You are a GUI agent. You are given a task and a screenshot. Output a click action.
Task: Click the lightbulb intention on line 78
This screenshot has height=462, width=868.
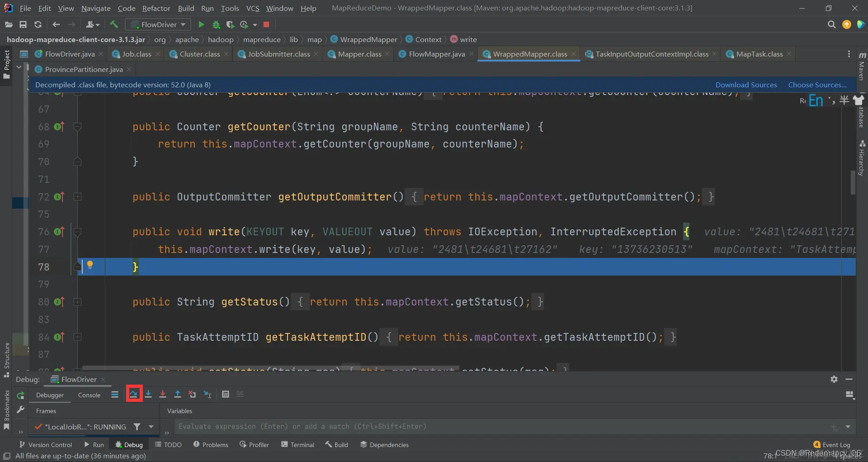click(x=90, y=265)
